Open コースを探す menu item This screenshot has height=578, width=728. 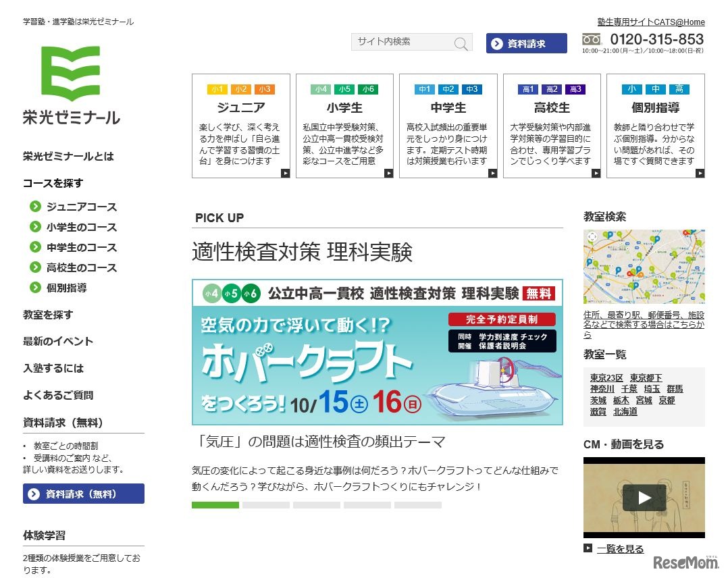[x=53, y=184]
